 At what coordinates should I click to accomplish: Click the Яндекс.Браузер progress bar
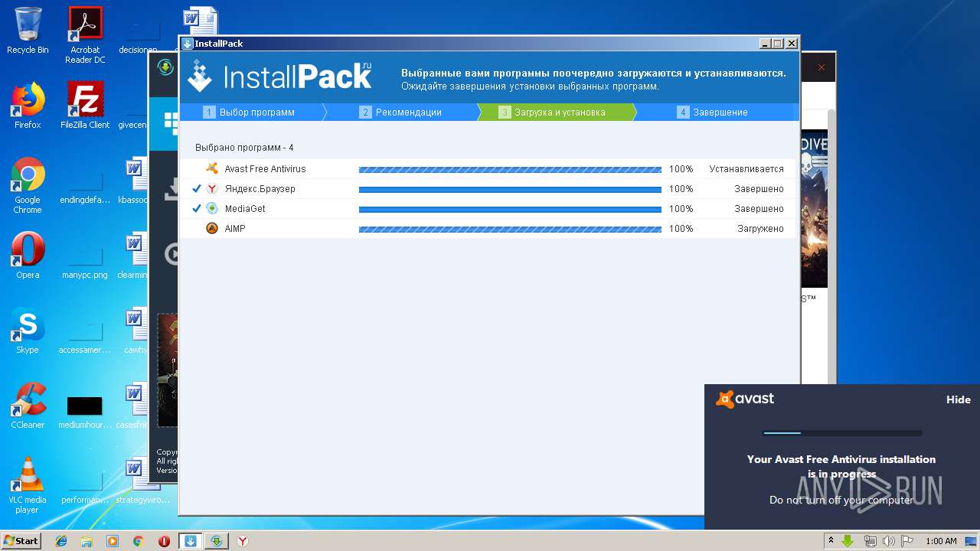pyautogui.click(x=510, y=189)
